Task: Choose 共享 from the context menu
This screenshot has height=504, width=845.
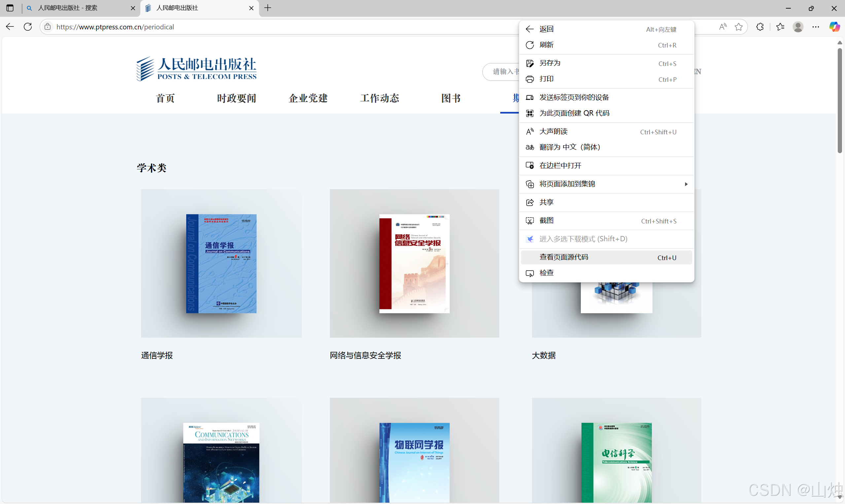Action: 607,202
